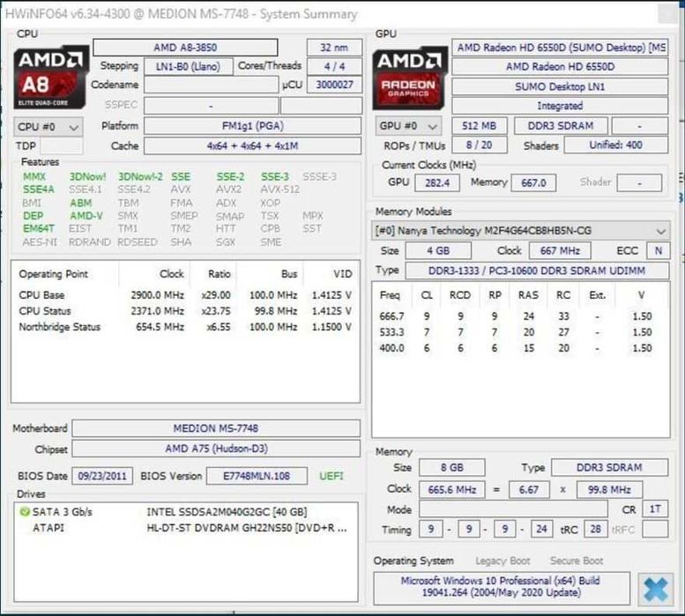
Task: Click the AMD-V feature label
Action: (86, 216)
